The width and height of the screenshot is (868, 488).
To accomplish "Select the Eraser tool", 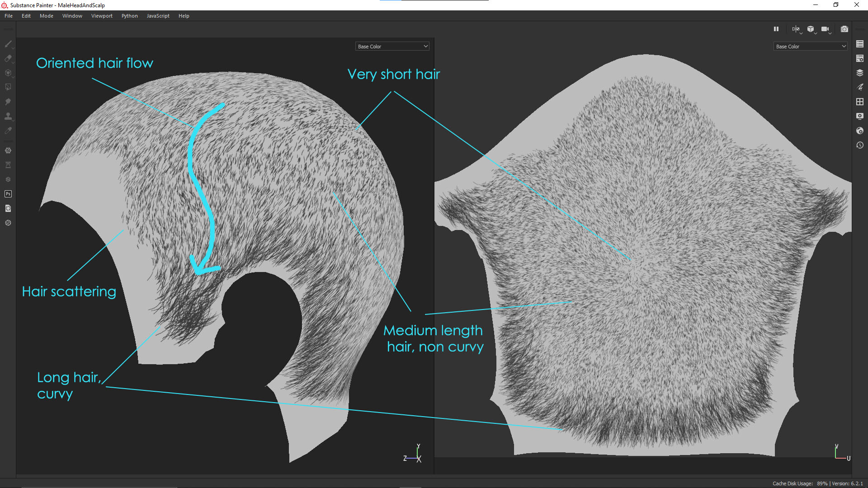I will tap(8, 58).
